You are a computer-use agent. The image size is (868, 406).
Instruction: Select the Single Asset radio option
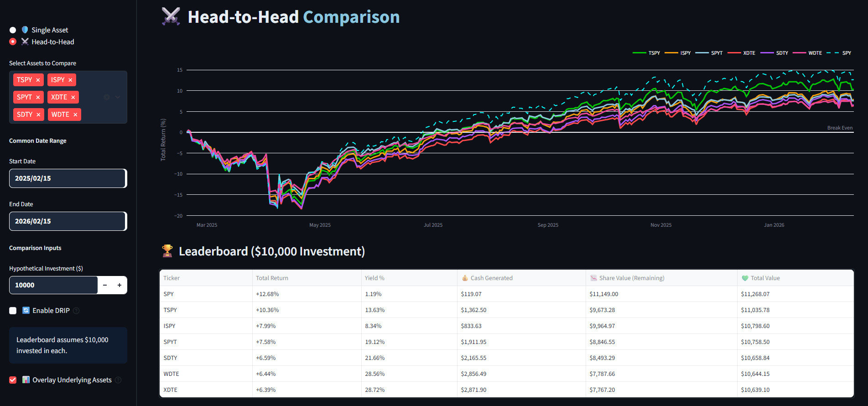tap(13, 30)
